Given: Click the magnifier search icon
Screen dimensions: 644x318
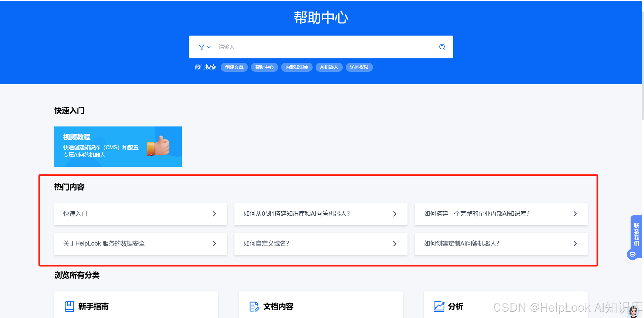Looking at the screenshot, I should tap(442, 47).
